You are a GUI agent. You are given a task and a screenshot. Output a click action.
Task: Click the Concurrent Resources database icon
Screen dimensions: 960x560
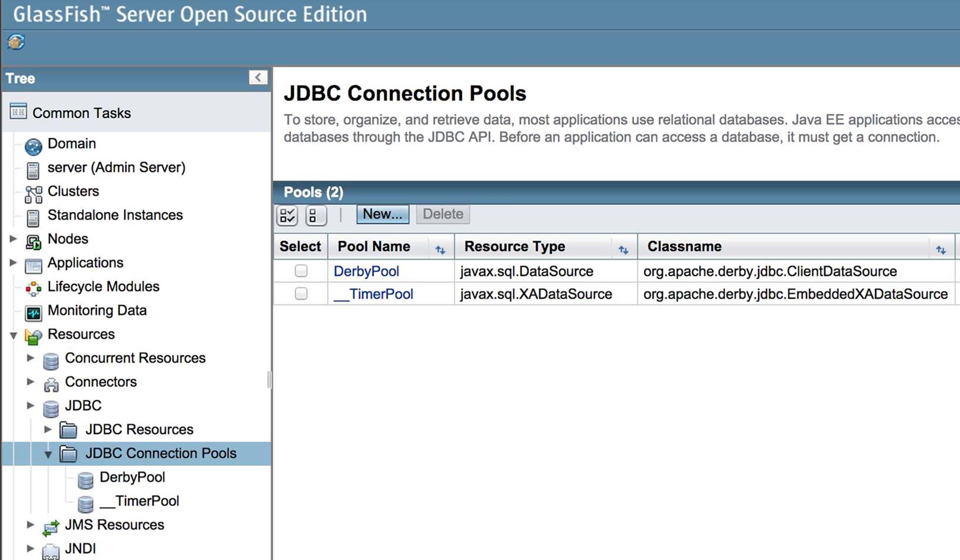point(51,361)
